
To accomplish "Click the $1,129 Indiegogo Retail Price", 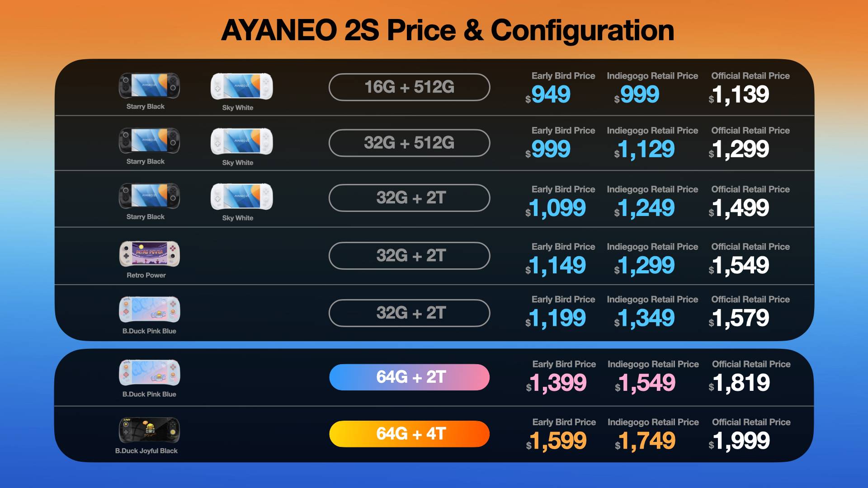I will pos(644,150).
